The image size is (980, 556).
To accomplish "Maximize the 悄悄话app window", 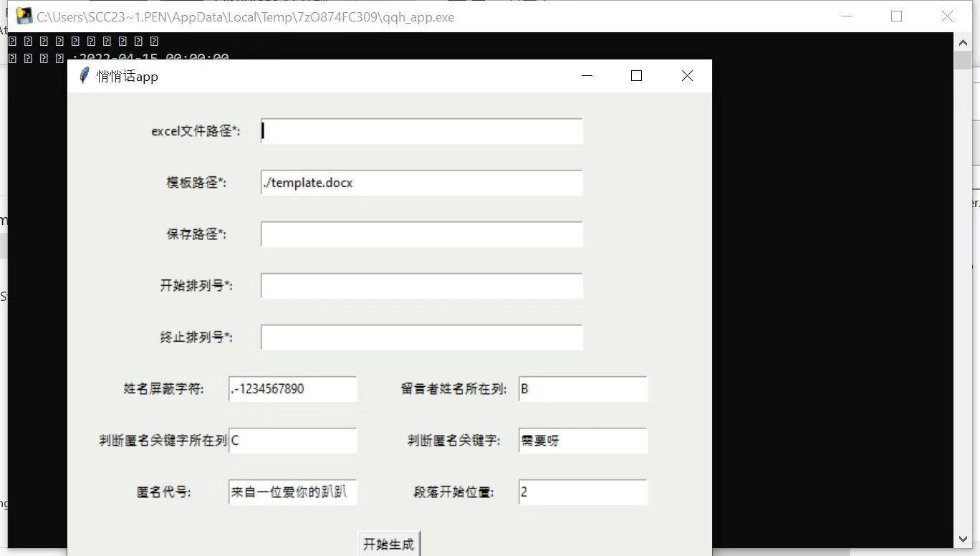I will [x=636, y=76].
